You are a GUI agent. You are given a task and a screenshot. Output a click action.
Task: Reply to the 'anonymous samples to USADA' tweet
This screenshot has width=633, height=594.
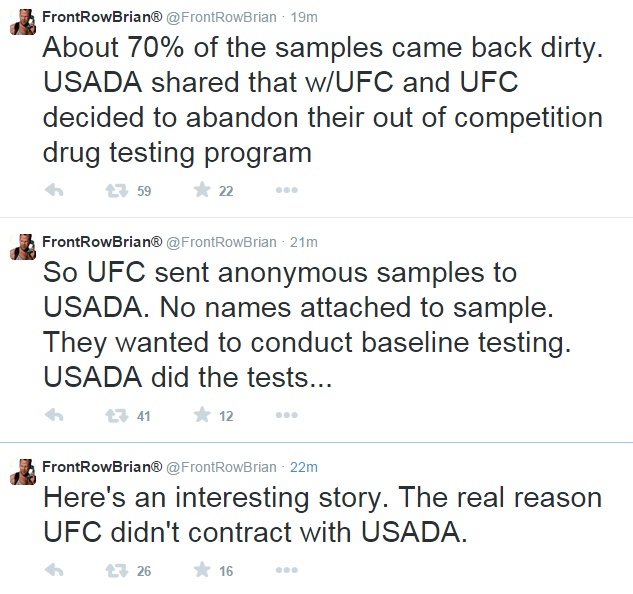[x=55, y=415]
